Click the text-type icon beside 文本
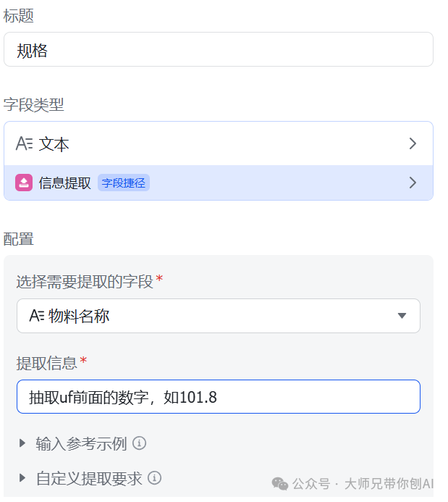 click(x=25, y=143)
